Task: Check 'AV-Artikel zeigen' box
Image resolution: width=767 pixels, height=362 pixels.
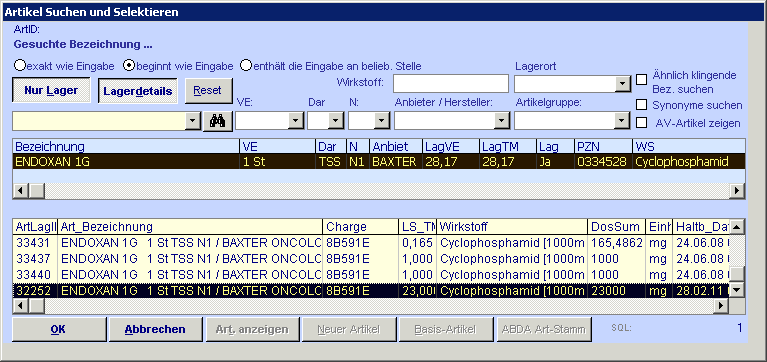Action: (641, 123)
